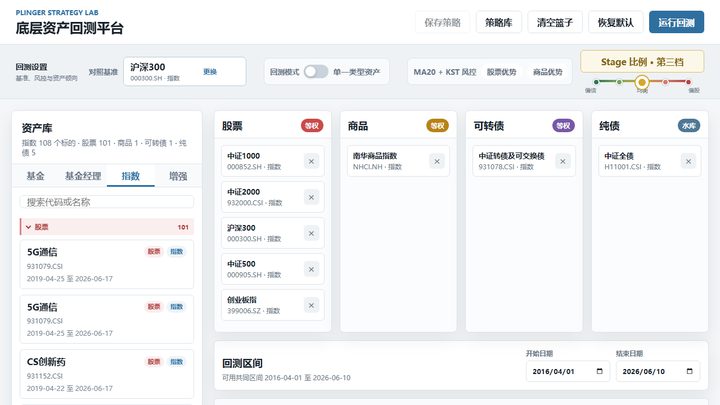The height and width of the screenshot is (405, 720).
Task: Click the blue weighting badge on 纯债 column
Action: coord(689,126)
